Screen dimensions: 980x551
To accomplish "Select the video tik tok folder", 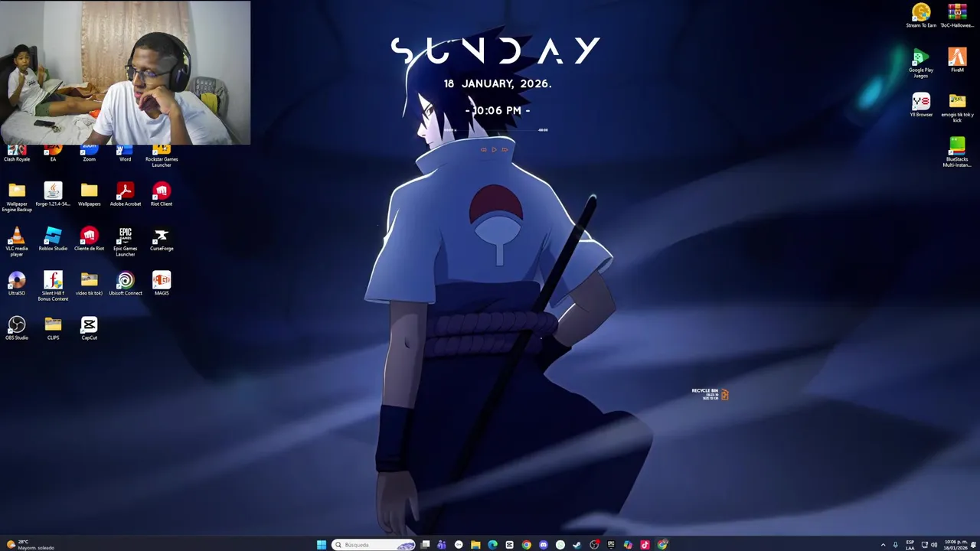I will pos(89,283).
